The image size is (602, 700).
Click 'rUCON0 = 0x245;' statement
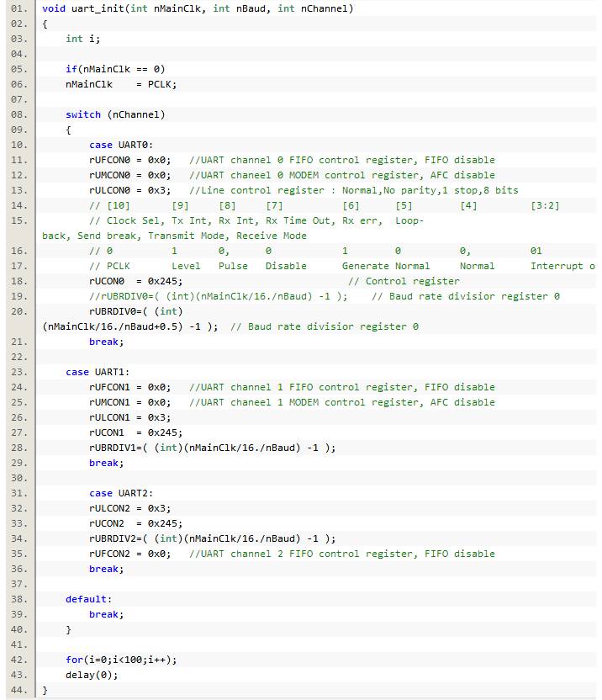point(135,282)
